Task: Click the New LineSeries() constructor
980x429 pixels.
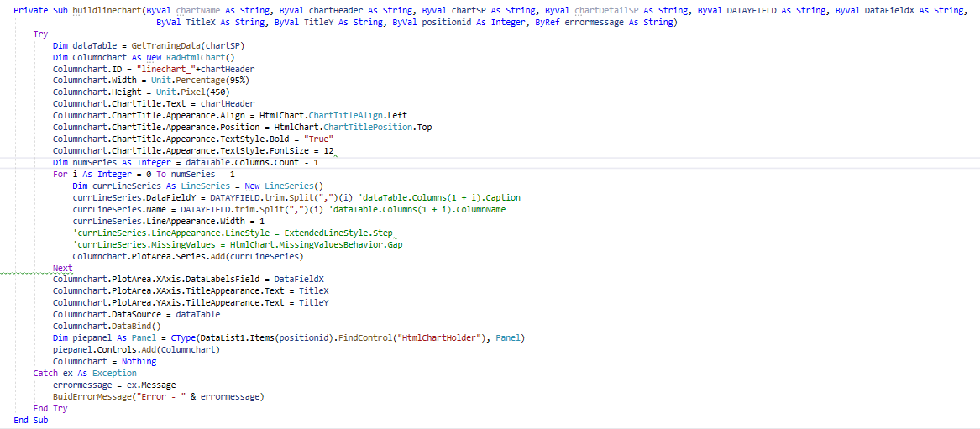Action: (284, 186)
